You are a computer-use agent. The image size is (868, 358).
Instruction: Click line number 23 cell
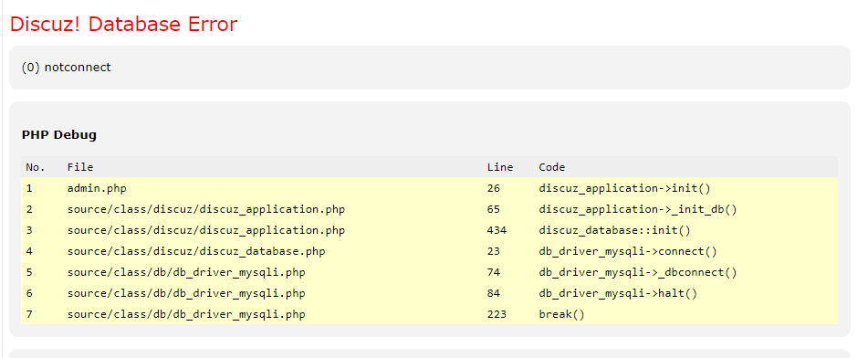click(x=493, y=251)
